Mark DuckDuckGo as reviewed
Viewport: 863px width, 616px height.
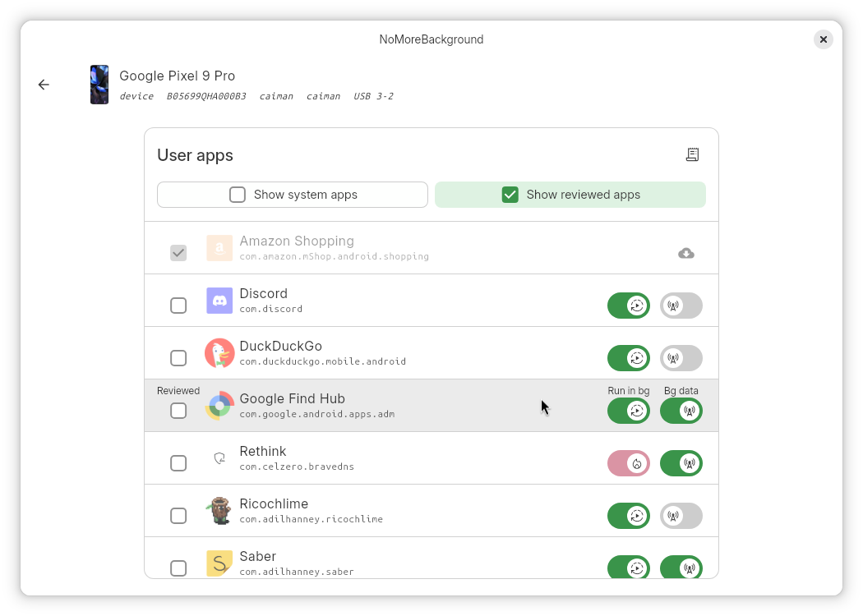[x=178, y=358]
